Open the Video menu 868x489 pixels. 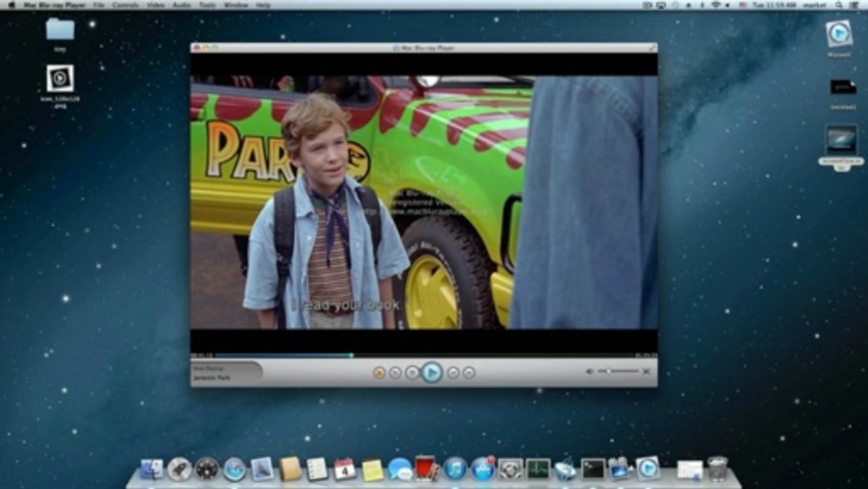tap(156, 5)
